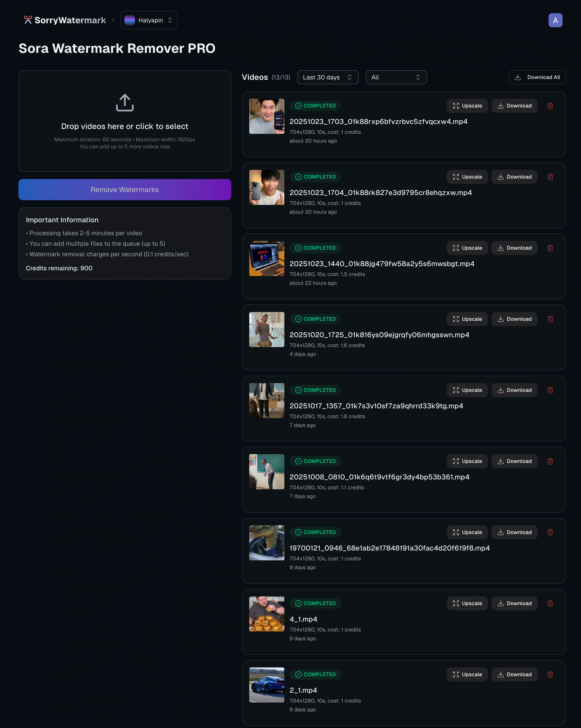The height and width of the screenshot is (728, 581).
Task: Open the All status filter dropdown
Action: pyautogui.click(x=396, y=77)
